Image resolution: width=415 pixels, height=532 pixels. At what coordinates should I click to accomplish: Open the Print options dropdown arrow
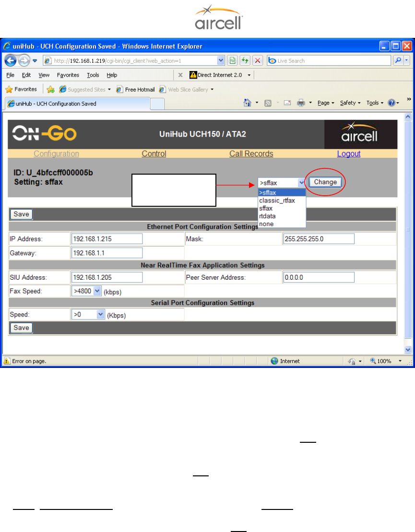click(310, 103)
